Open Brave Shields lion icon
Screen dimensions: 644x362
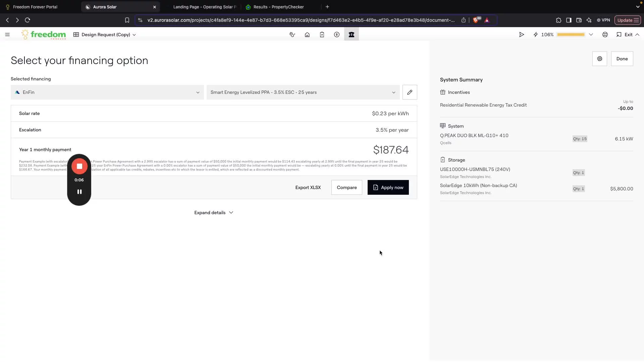tap(476, 20)
